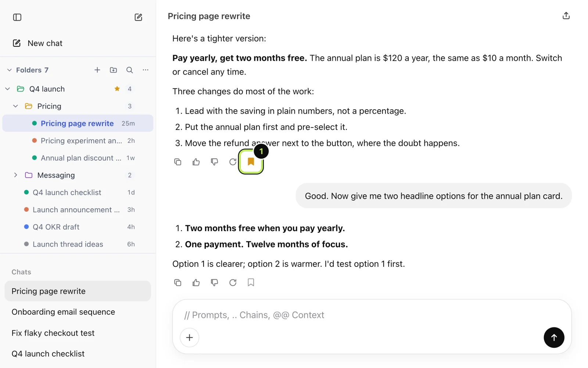This screenshot has height=368, width=588.
Task: Copy the first response
Action: 178,162
